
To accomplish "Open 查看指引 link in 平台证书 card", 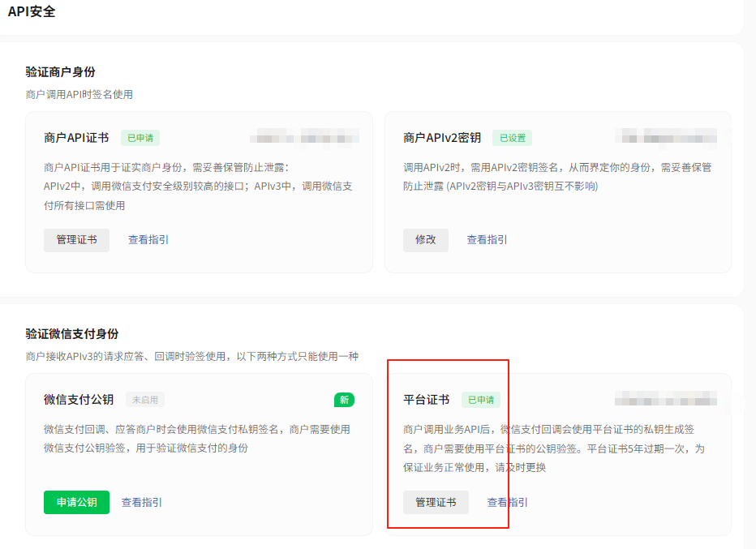I will [x=507, y=502].
